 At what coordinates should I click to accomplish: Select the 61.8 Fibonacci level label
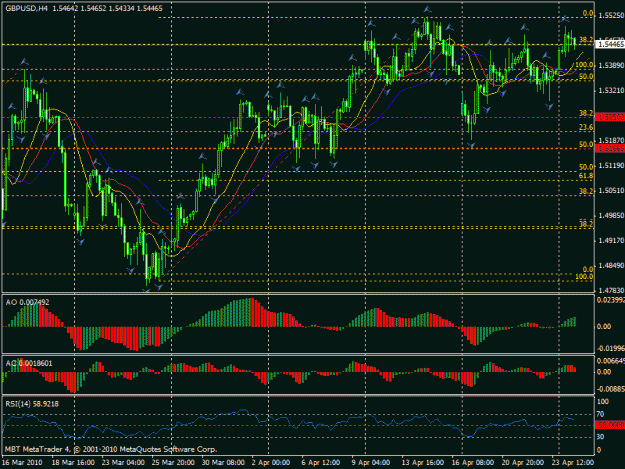pyautogui.click(x=586, y=176)
